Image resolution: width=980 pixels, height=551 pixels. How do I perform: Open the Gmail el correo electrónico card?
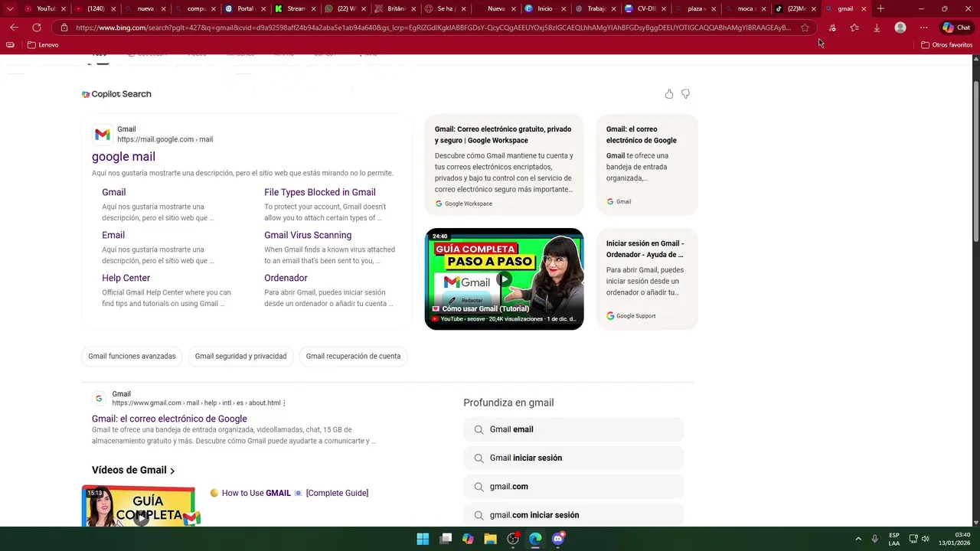pyautogui.click(x=647, y=165)
